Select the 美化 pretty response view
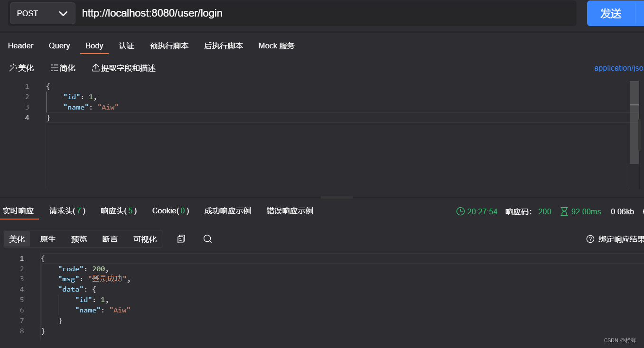The width and height of the screenshot is (644, 348). tap(17, 239)
